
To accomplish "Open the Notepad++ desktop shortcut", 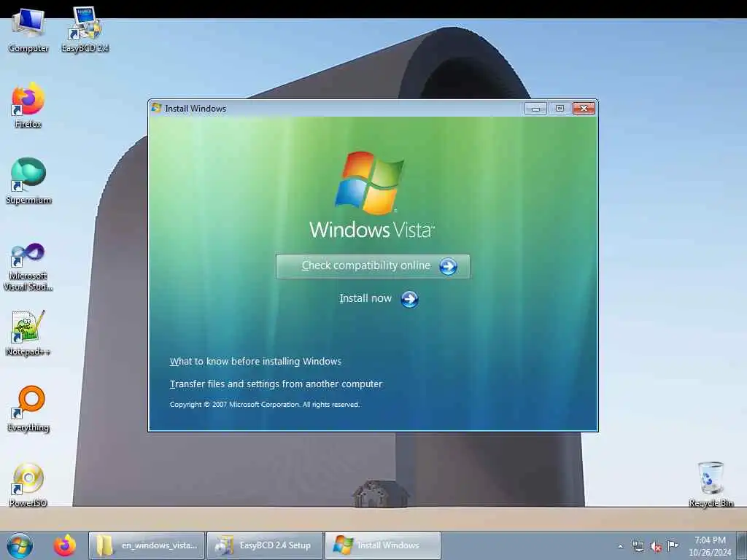I will coord(28,333).
